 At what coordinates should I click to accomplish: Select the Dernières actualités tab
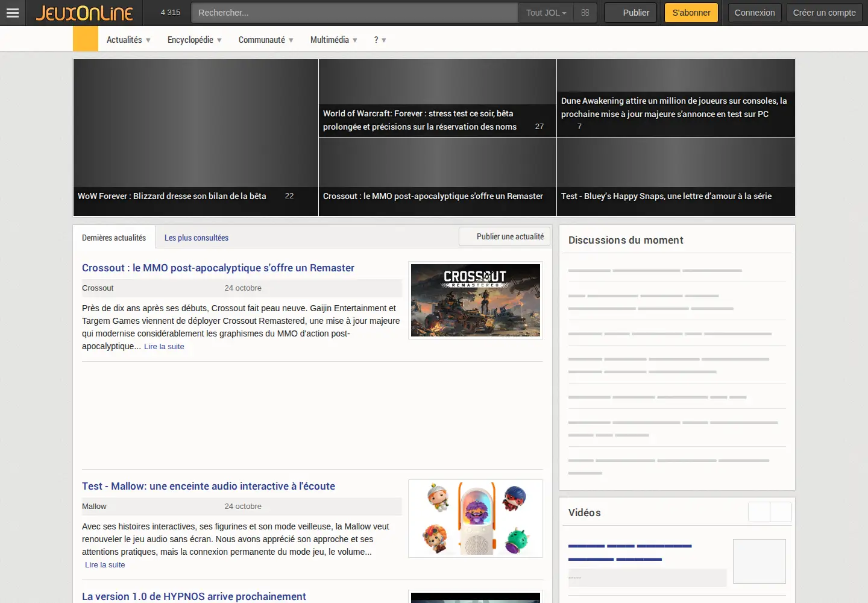point(114,237)
